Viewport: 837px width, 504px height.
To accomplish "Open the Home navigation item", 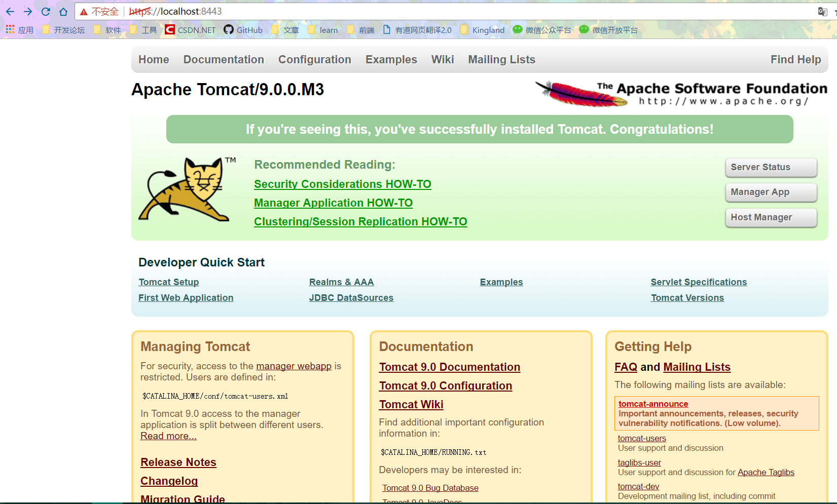I will [x=154, y=59].
